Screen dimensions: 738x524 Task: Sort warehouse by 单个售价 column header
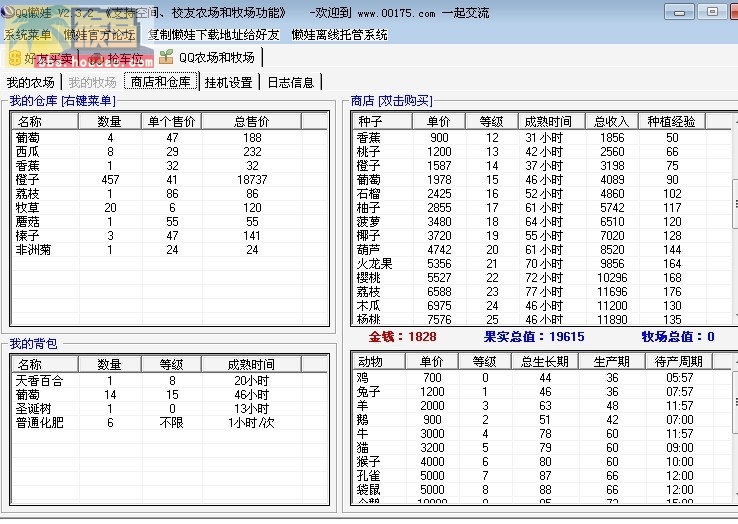pyautogui.click(x=171, y=122)
